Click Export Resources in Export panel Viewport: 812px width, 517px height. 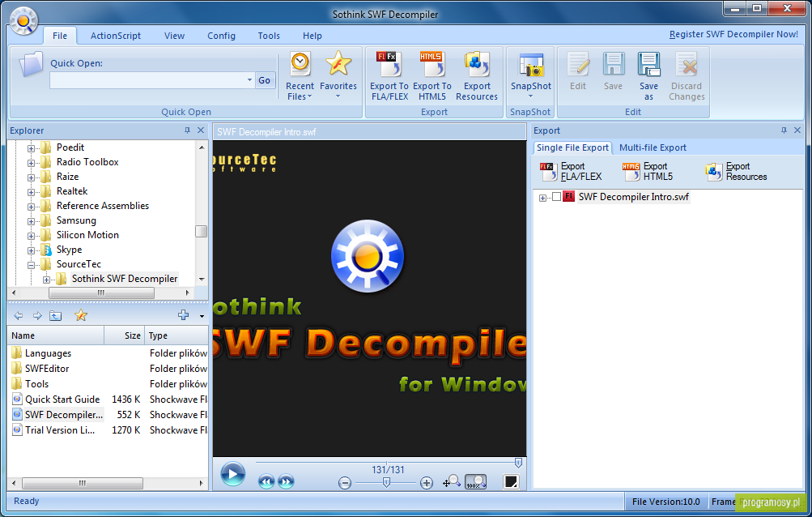[736, 172]
